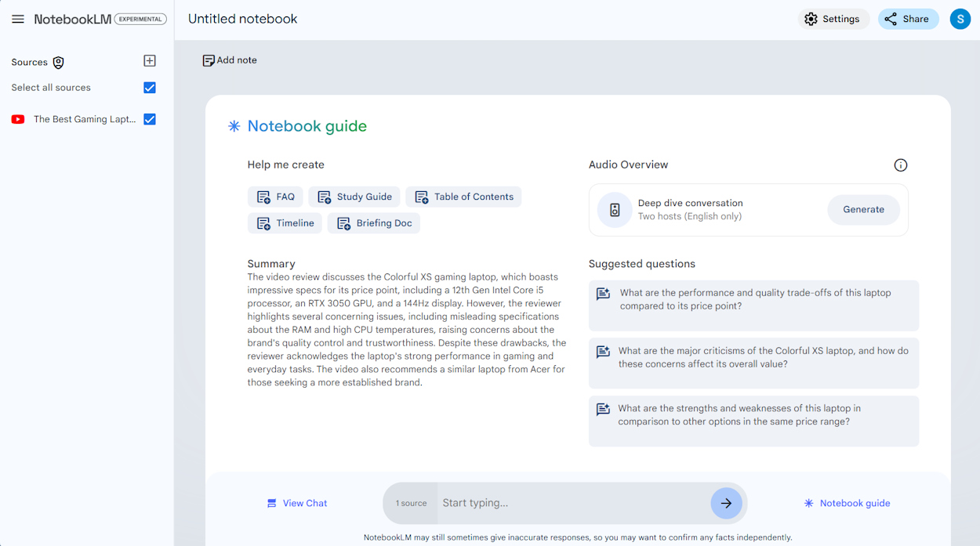Open The Best Gaming Lapt... source
This screenshot has width=980, height=546.
coord(85,119)
